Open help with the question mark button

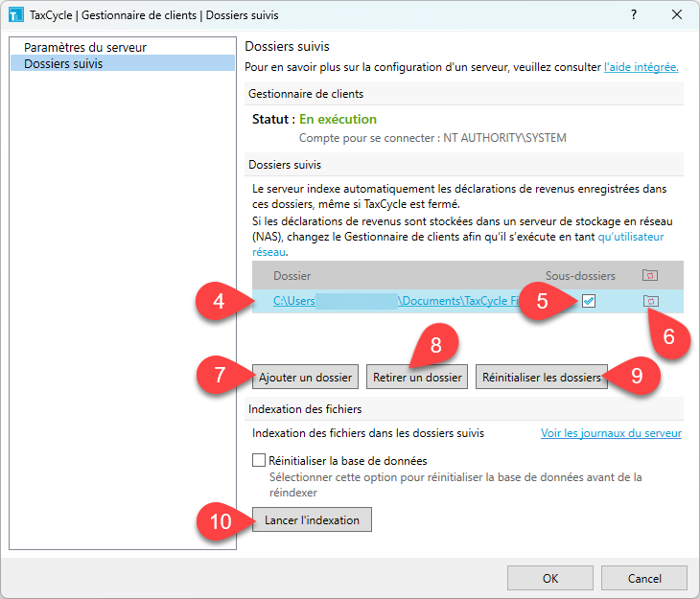coord(634,14)
